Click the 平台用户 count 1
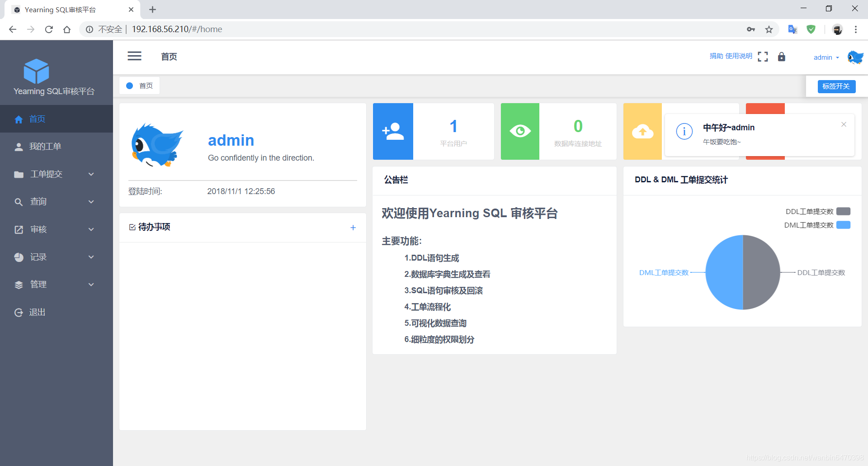868x466 pixels. (453, 126)
